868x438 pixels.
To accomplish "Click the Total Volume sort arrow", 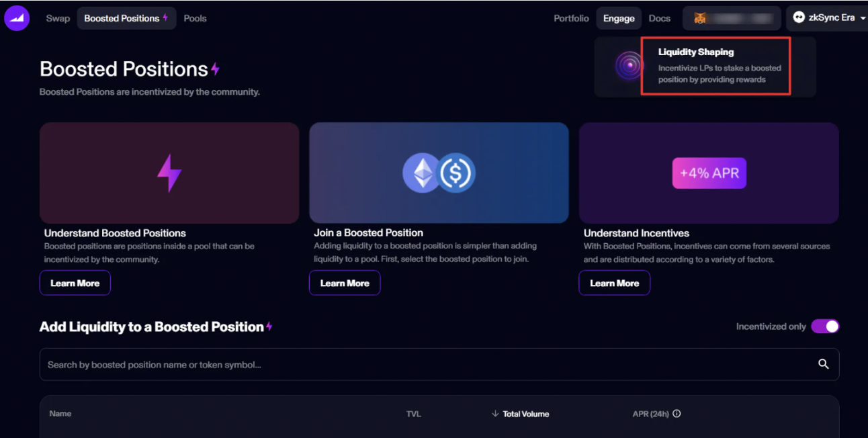I will coord(495,414).
